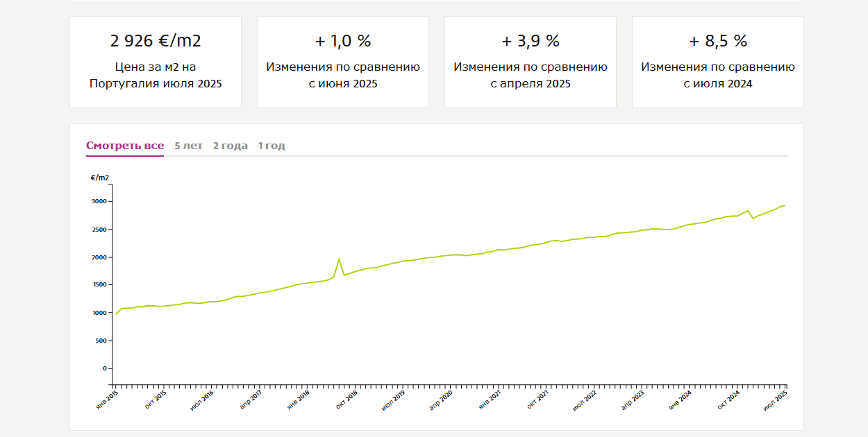Click the "июл 2022" x-axis label

click(x=585, y=400)
